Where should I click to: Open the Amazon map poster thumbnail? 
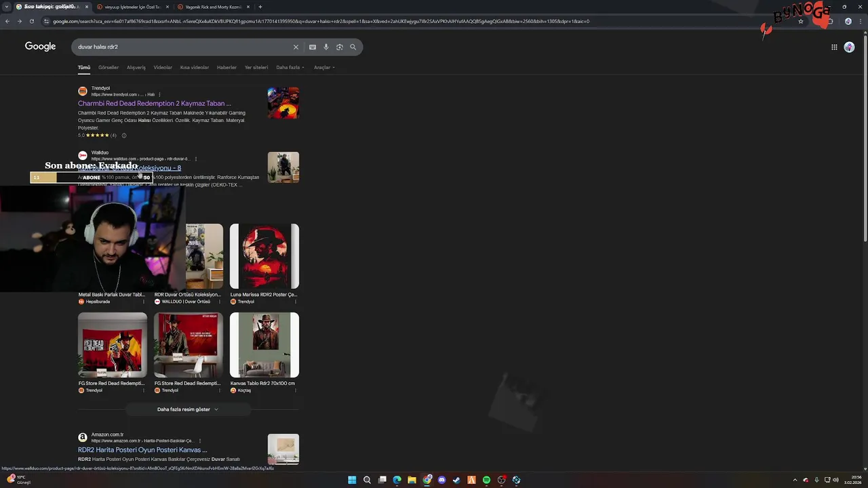coord(283,449)
